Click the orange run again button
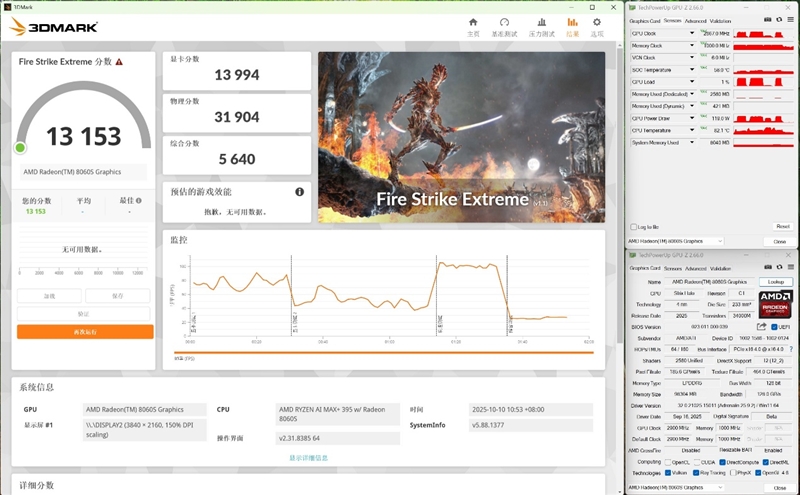800x495 pixels. click(85, 331)
